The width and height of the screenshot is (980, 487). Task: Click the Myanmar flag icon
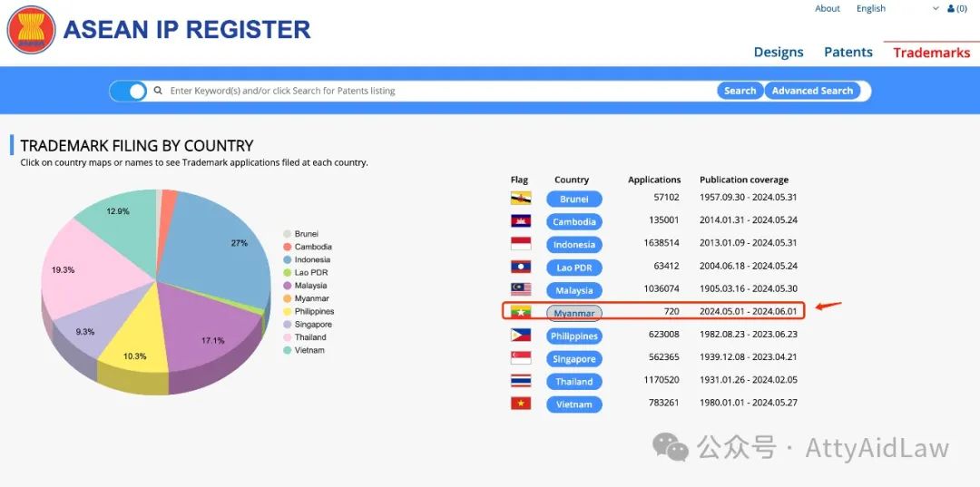pos(521,312)
